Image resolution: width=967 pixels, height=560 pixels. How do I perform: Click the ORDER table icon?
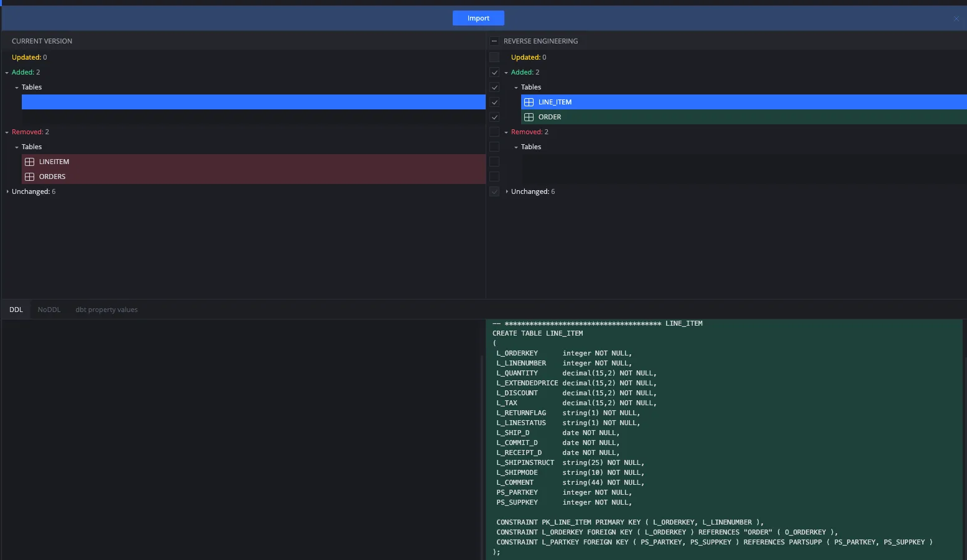pos(529,117)
